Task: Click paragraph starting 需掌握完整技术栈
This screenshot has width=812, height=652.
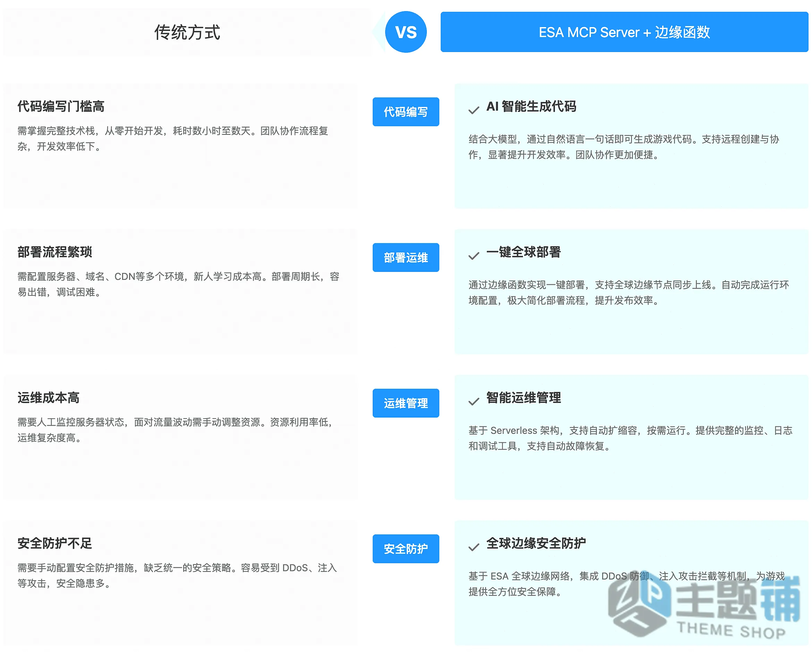Action: [x=173, y=138]
